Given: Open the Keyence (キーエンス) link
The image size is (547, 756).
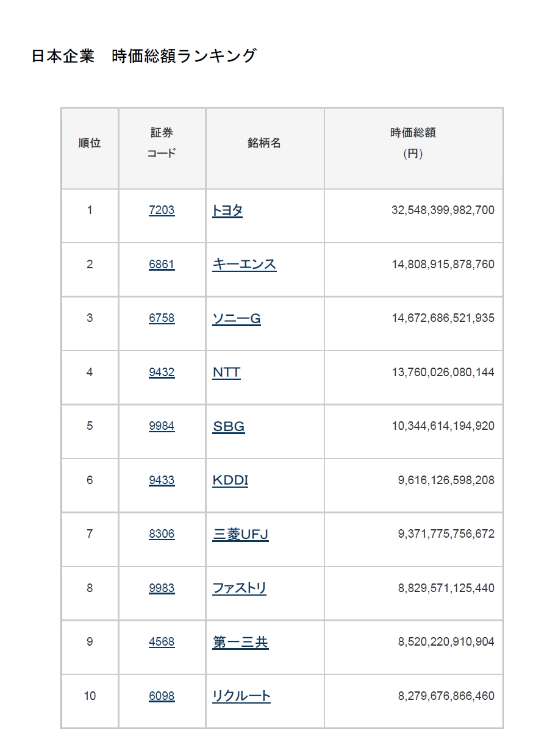Looking at the screenshot, I should click(244, 265).
